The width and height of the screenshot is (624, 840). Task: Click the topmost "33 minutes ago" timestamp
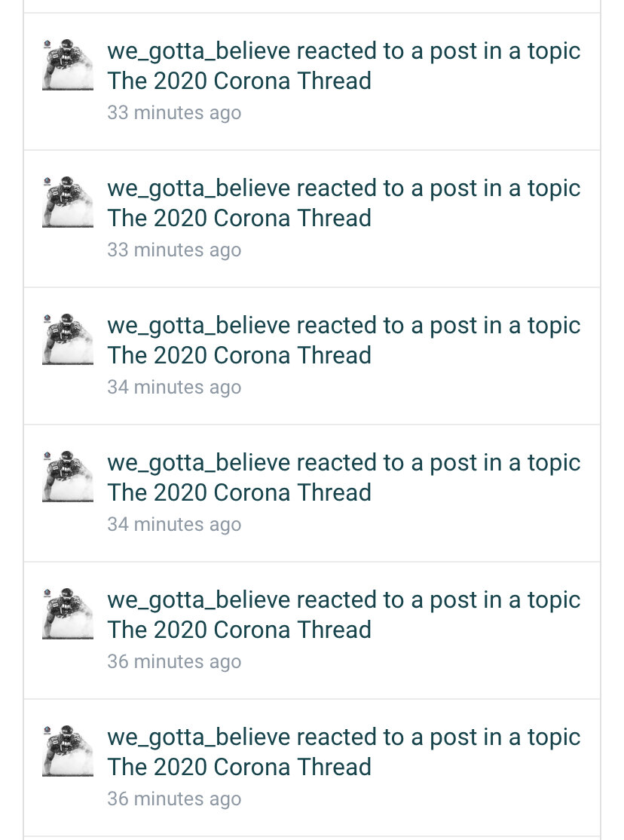tap(174, 113)
